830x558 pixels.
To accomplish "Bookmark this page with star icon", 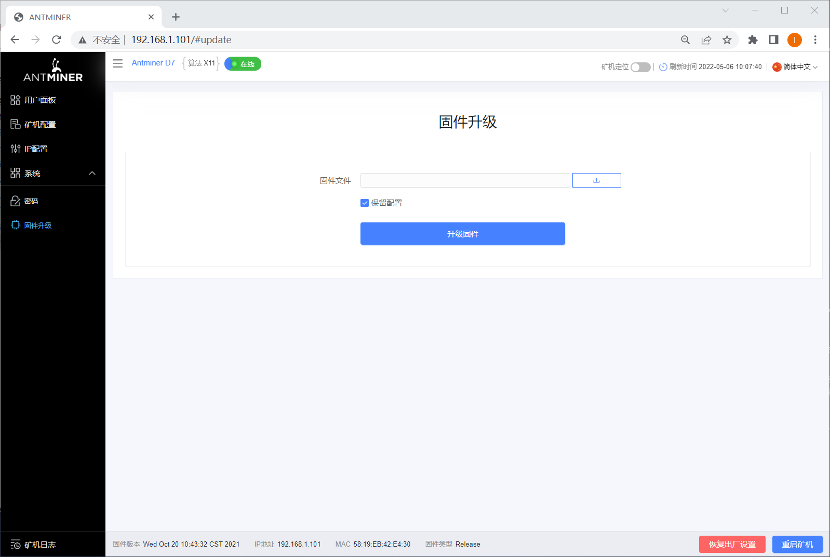I will click(727, 40).
